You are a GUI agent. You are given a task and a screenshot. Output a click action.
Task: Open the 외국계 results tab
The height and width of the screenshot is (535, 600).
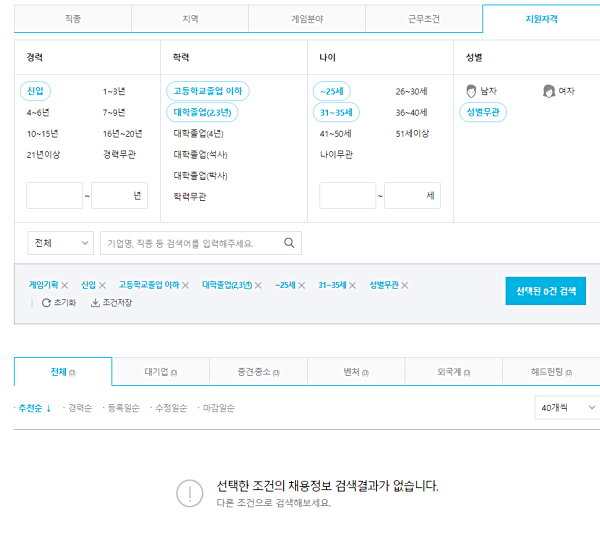point(453,372)
